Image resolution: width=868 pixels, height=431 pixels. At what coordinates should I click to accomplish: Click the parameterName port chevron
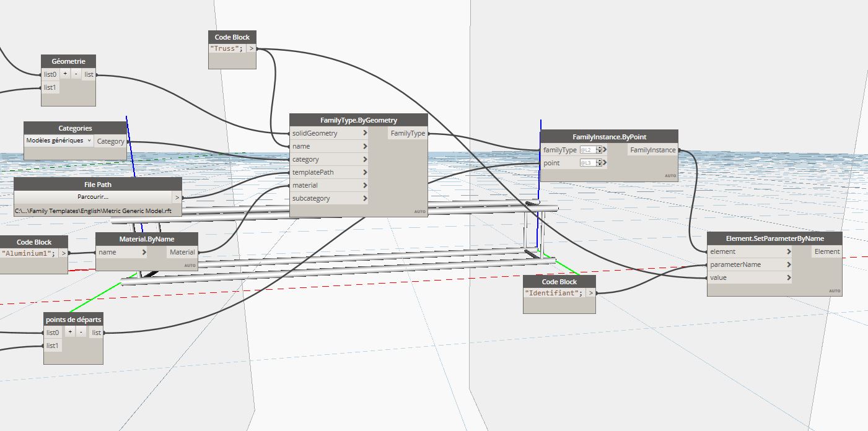(x=789, y=264)
